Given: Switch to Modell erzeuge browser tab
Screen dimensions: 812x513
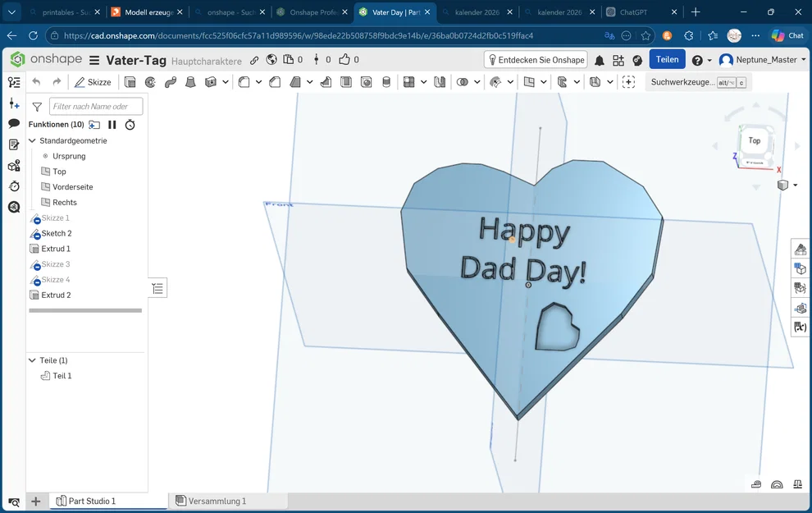Looking at the screenshot, I should coord(149,12).
